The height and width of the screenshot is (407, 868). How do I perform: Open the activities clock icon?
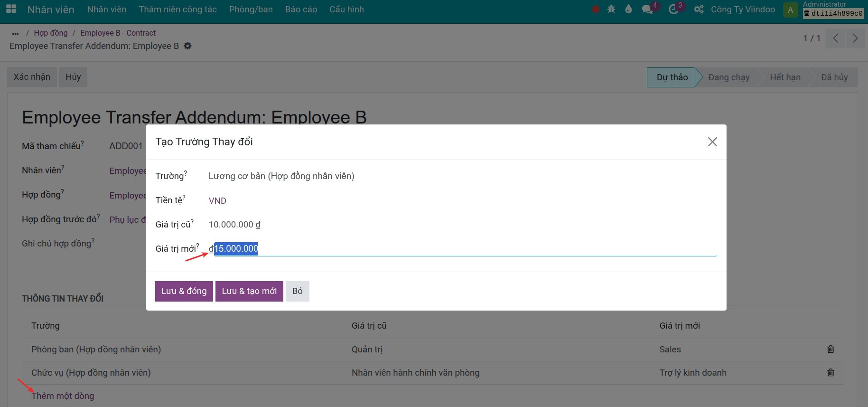[x=673, y=9]
